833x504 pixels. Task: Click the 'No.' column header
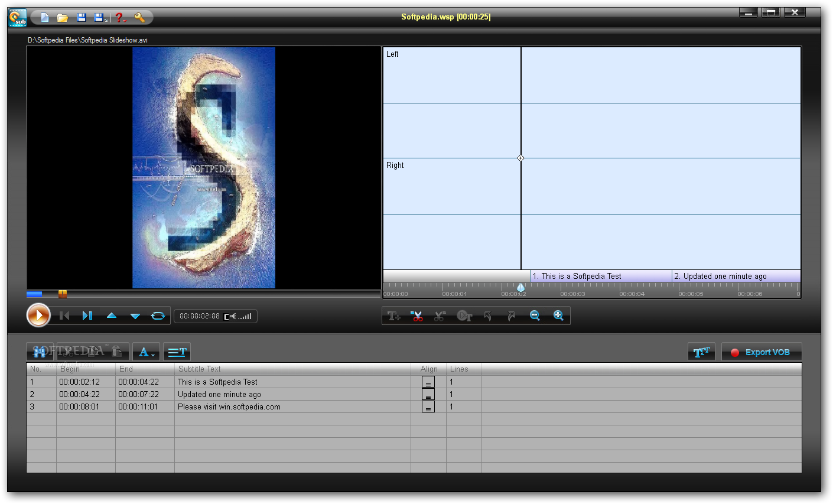(x=36, y=369)
